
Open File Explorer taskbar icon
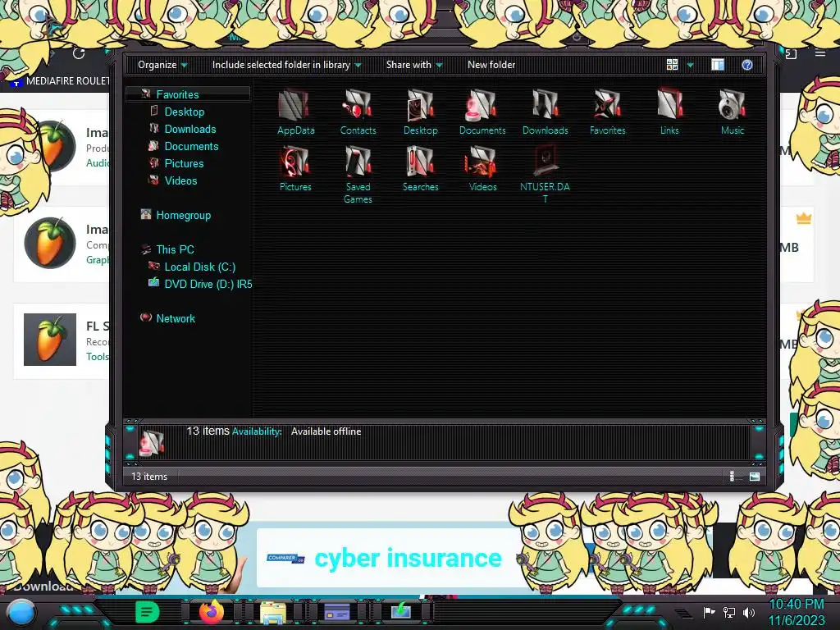(272, 612)
